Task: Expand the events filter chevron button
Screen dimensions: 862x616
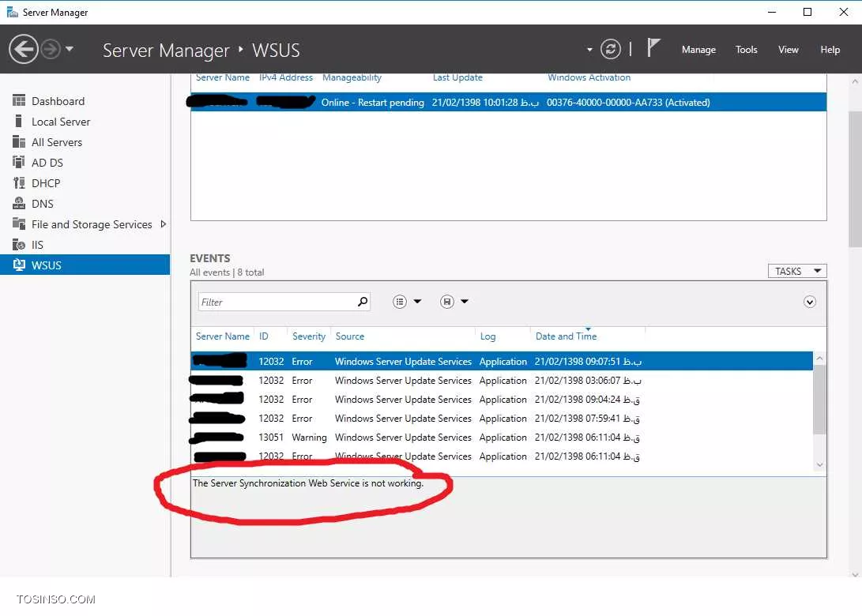Action: [x=809, y=302]
